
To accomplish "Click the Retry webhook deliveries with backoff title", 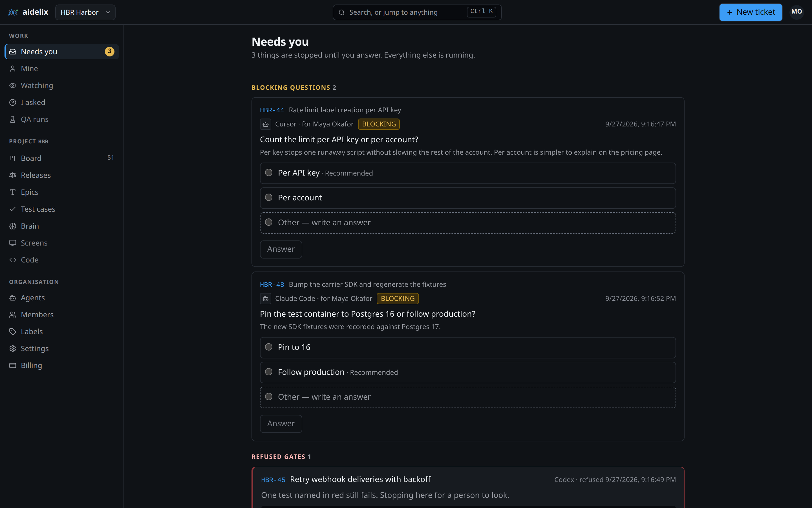I will pyautogui.click(x=360, y=479).
